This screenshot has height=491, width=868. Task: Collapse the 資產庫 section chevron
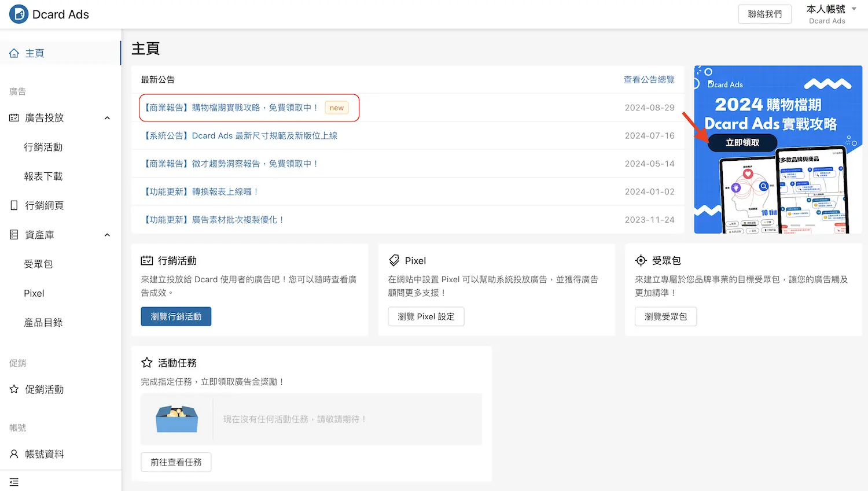click(x=107, y=235)
